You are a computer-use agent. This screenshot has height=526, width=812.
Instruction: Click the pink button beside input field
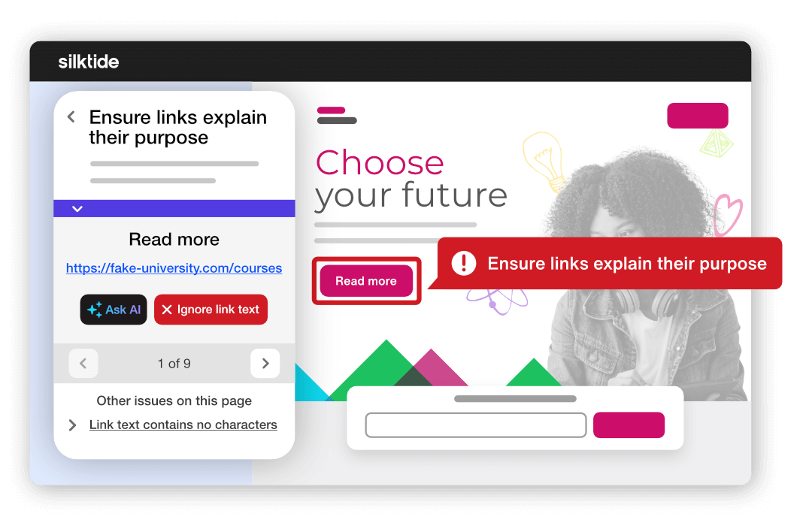click(629, 425)
